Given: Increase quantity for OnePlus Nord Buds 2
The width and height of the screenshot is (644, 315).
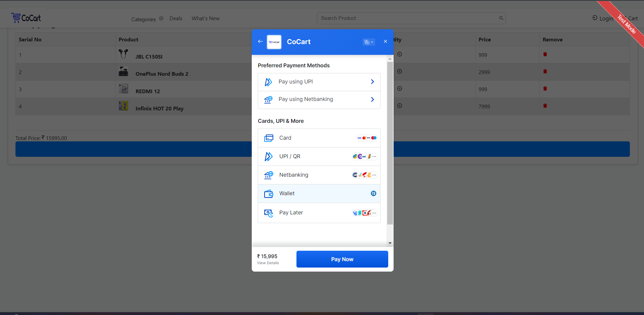Looking at the screenshot, I should (x=400, y=71).
